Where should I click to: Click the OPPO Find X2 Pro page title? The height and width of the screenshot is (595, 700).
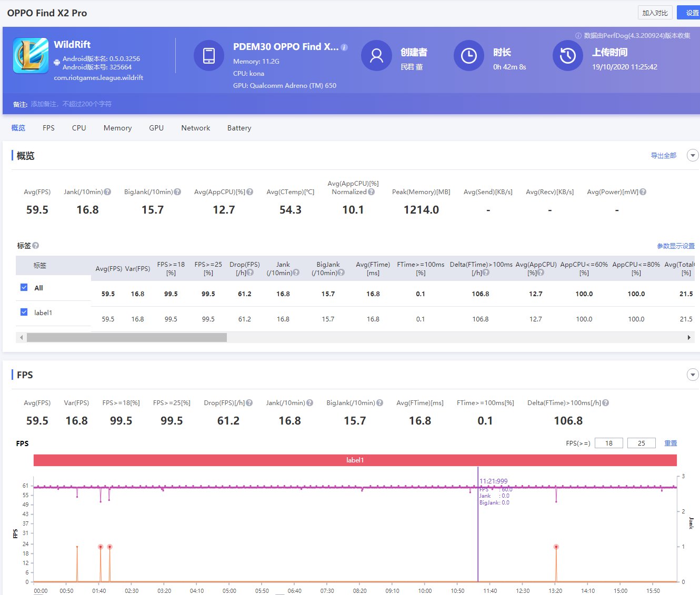pyautogui.click(x=47, y=13)
